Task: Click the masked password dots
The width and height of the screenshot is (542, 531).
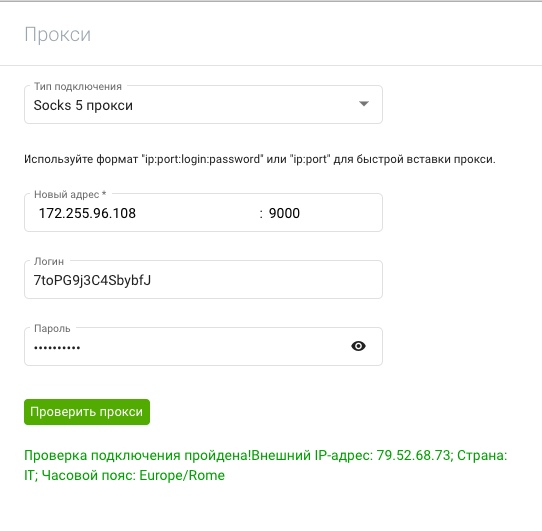Action: tap(57, 347)
